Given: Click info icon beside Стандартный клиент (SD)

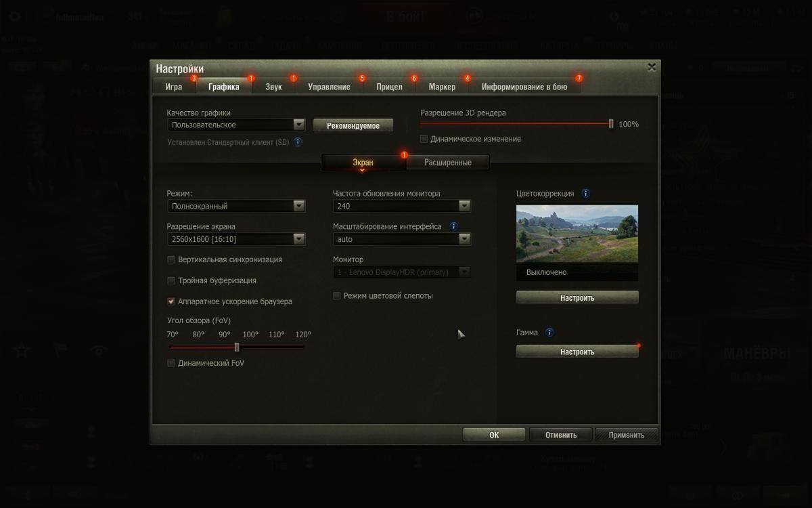Looking at the screenshot, I should [298, 142].
